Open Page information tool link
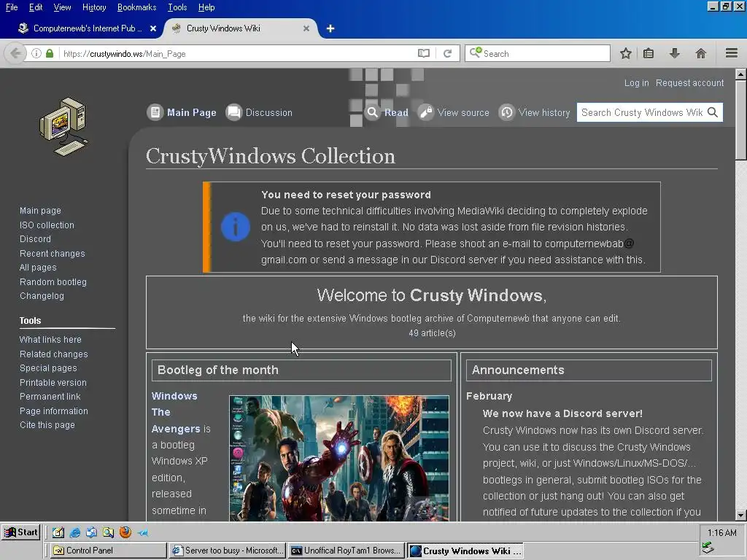Image resolution: width=747 pixels, height=560 pixels. 53,411
